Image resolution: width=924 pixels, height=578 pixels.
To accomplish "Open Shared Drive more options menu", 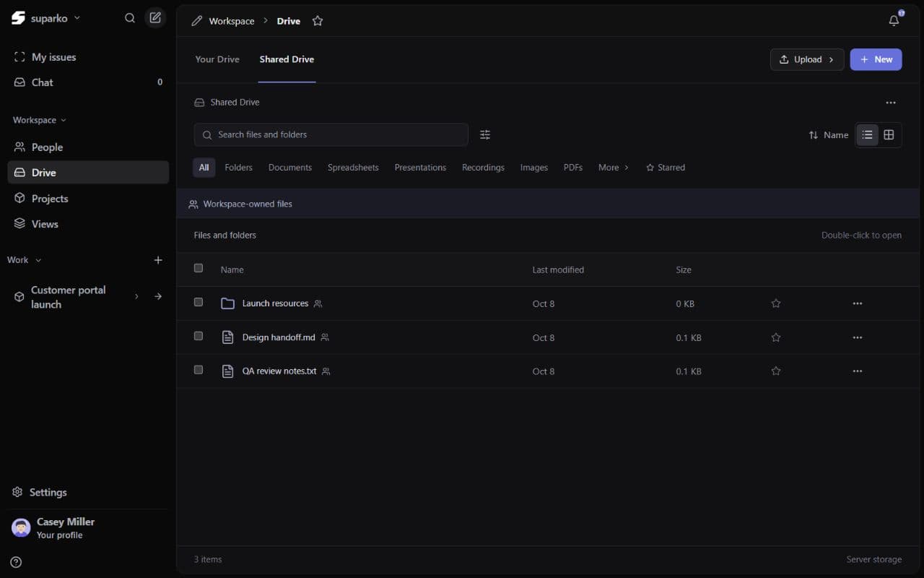I will point(891,103).
